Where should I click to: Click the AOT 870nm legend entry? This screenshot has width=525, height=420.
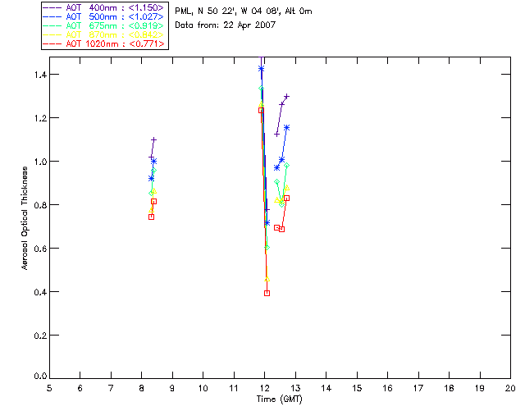[103, 34]
